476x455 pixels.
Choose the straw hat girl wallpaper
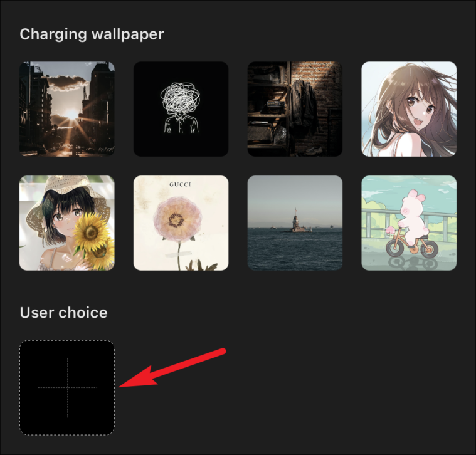click(67, 223)
